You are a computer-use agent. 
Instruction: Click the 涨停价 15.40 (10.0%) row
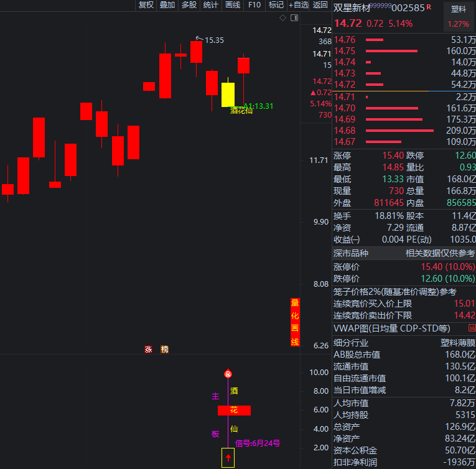[x=404, y=267]
